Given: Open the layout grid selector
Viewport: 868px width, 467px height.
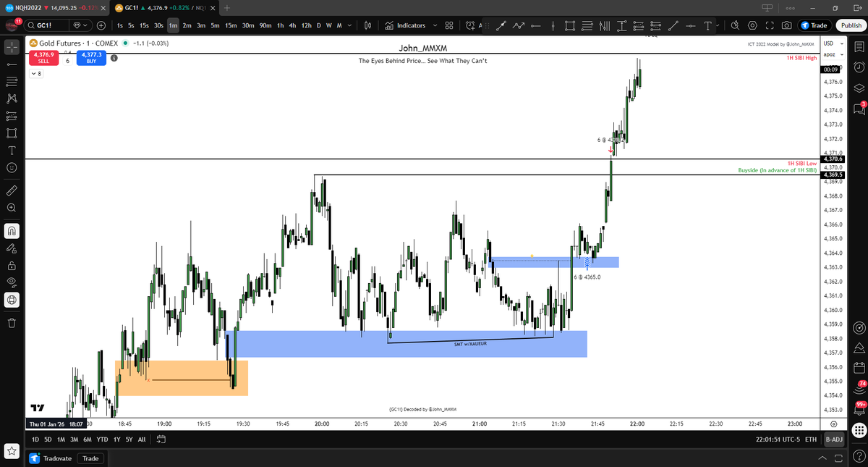Looking at the screenshot, I should pos(449,25).
